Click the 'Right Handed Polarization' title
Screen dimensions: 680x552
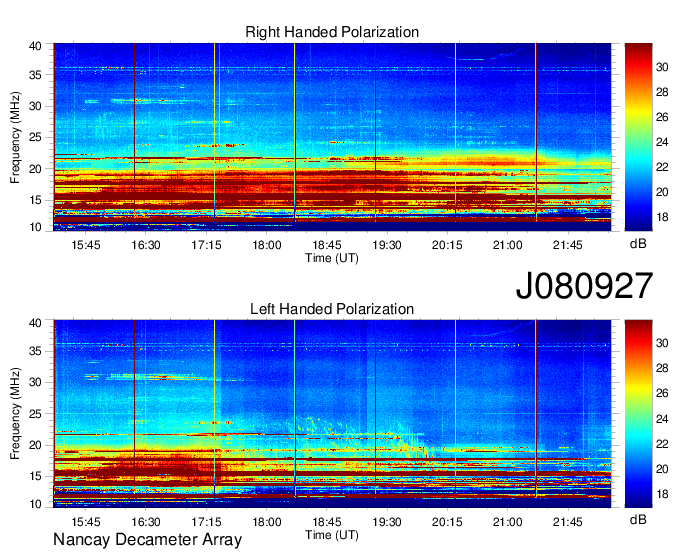point(332,32)
